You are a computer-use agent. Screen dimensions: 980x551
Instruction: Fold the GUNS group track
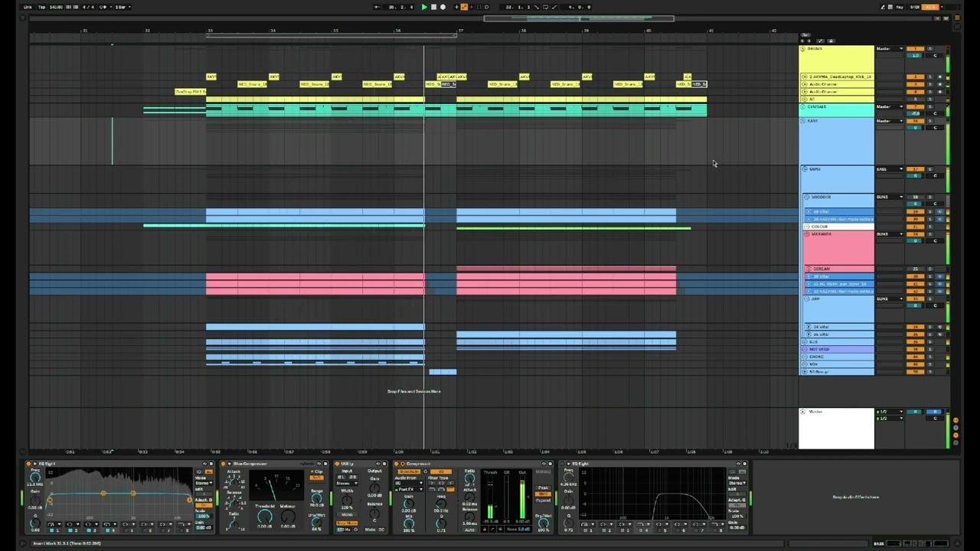805,169
